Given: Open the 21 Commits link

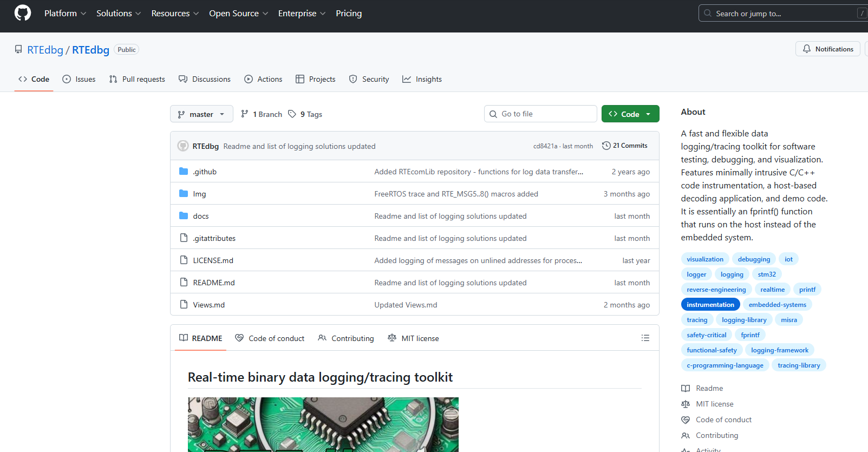Looking at the screenshot, I should [x=625, y=146].
